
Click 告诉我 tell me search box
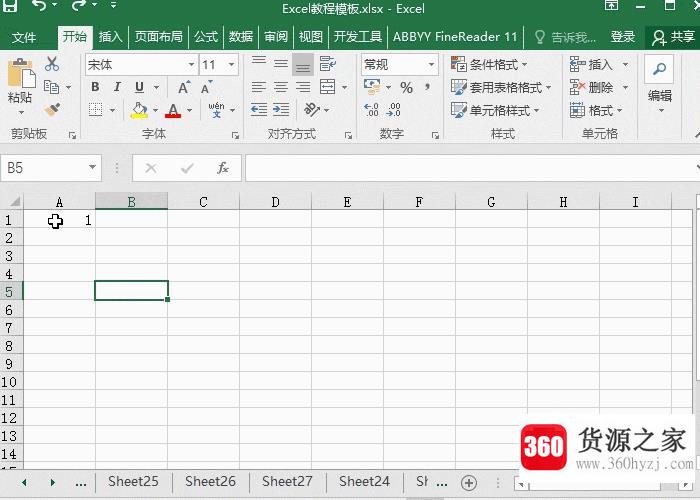tap(565, 37)
